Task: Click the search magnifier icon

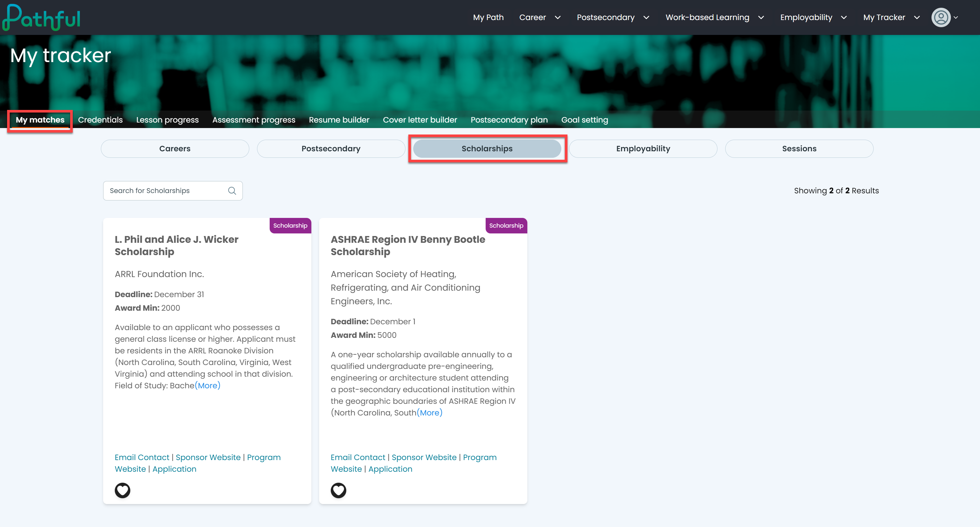Action: pos(232,191)
